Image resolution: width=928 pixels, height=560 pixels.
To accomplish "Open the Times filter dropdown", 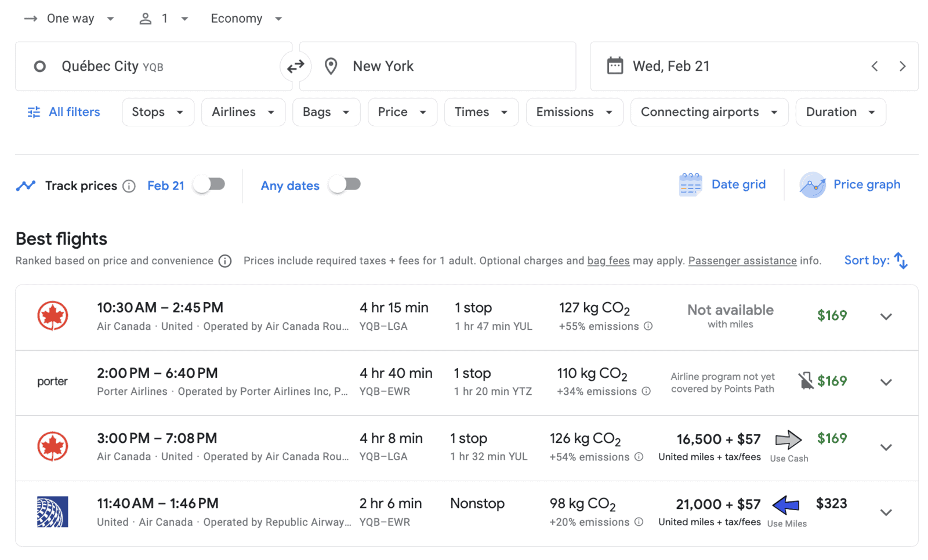I will pos(481,112).
